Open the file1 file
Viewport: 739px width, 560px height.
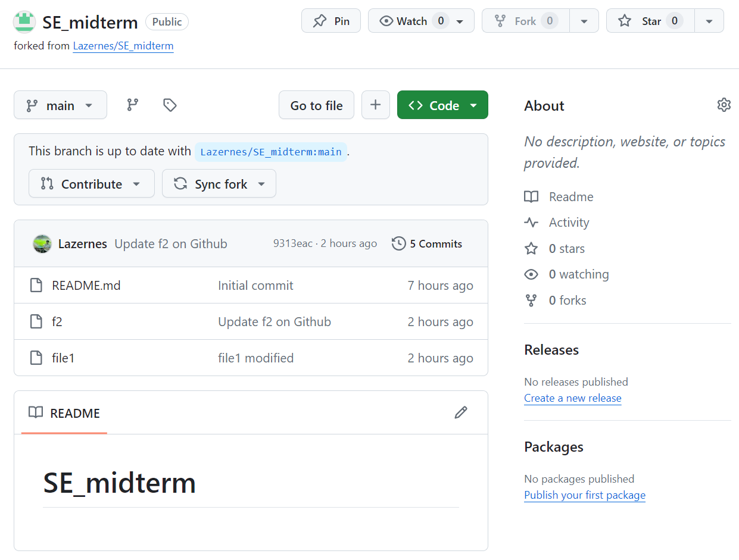pos(63,358)
